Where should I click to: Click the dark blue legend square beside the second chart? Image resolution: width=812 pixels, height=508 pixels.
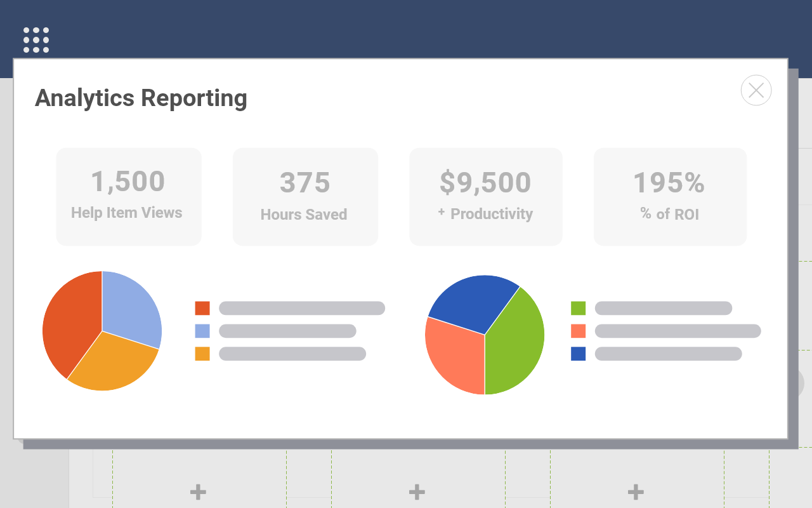coord(578,354)
